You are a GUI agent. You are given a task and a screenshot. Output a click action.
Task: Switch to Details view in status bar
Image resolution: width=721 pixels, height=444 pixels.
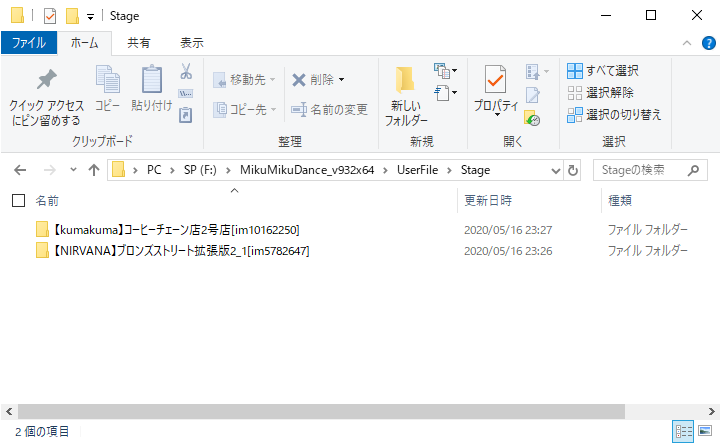tap(683, 432)
